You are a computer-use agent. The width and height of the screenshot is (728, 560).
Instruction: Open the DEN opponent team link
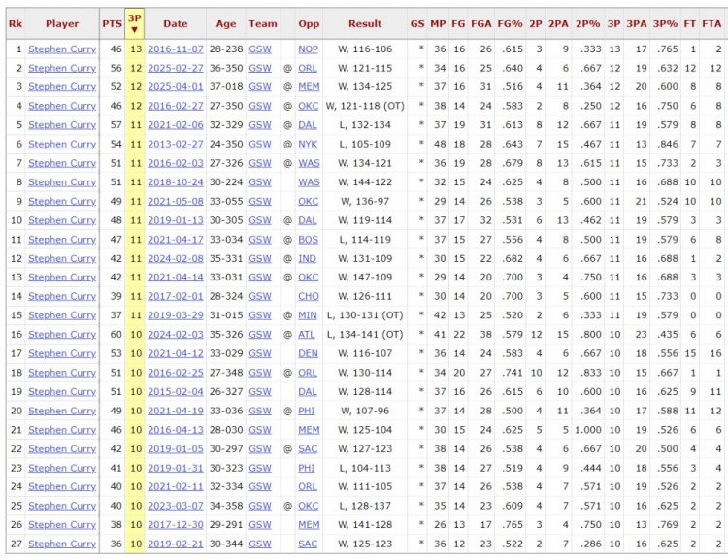308,353
